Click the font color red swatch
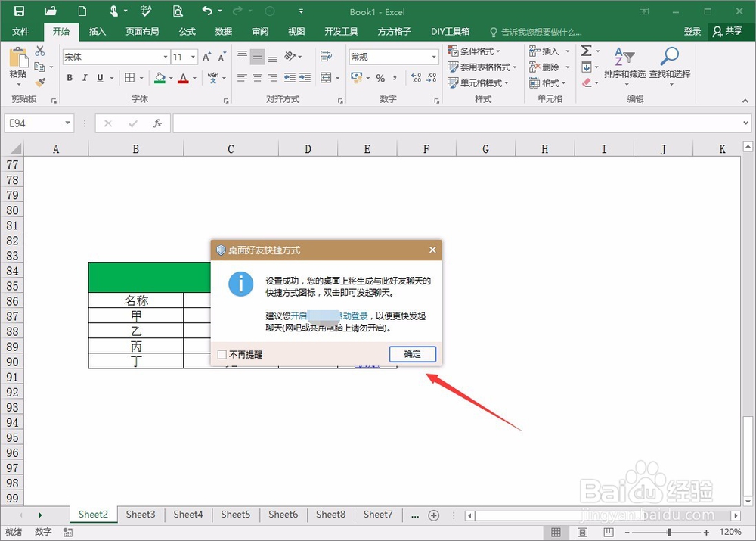 coord(184,82)
